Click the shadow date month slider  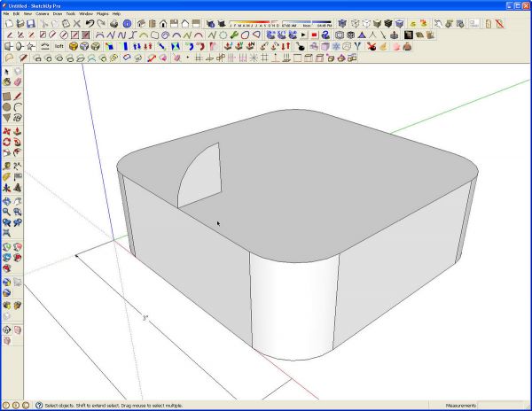[x=254, y=23]
